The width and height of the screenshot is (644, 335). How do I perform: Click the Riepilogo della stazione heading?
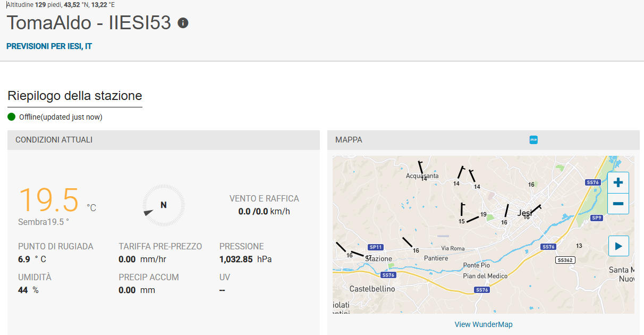click(75, 96)
